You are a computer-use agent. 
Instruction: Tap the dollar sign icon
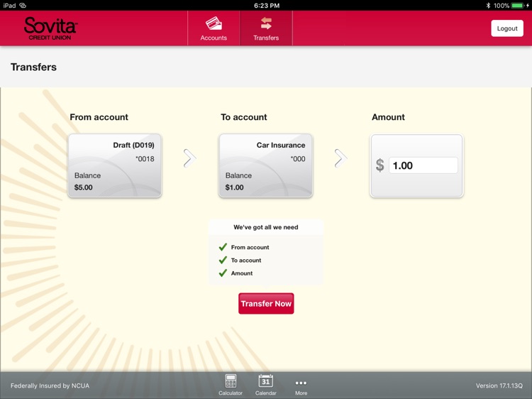[379, 165]
